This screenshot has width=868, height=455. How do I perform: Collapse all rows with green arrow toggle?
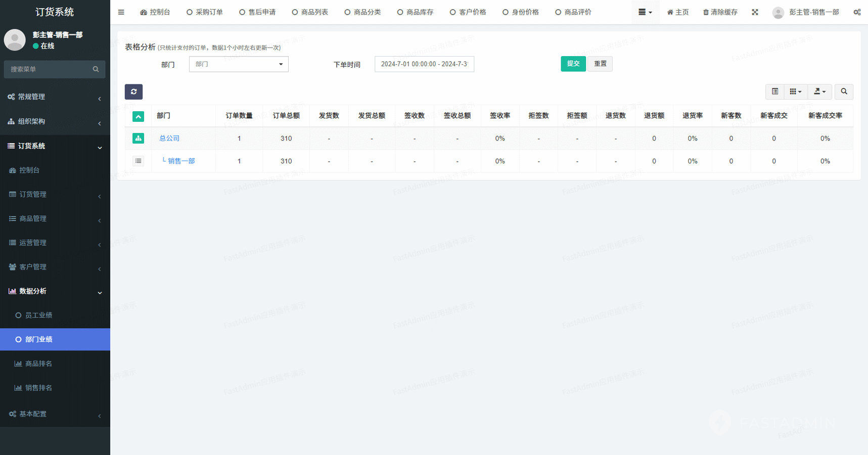tap(138, 116)
